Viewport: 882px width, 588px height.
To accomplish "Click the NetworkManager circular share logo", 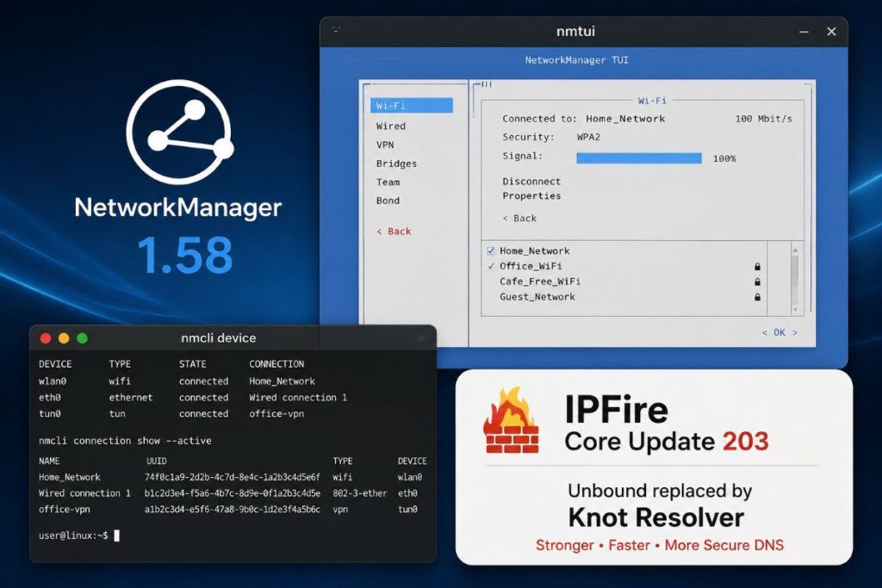I will tap(179, 132).
